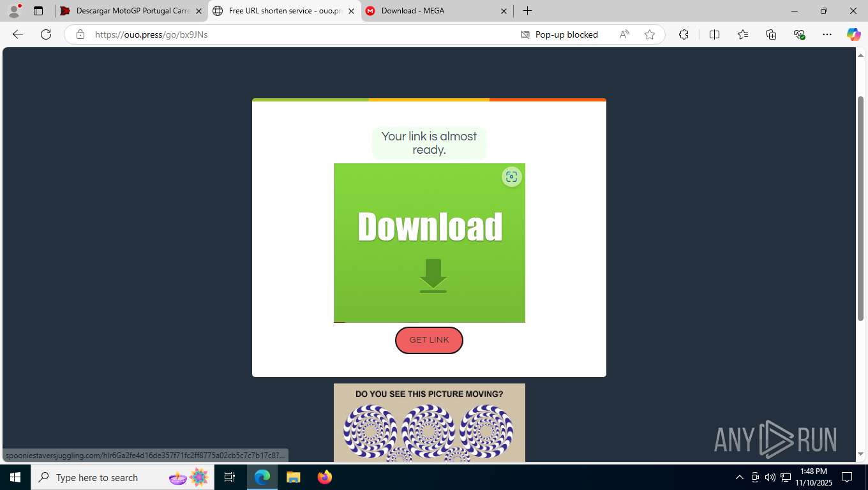Click the taskbar search box
This screenshot has width=868, height=490.
click(123, 477)
